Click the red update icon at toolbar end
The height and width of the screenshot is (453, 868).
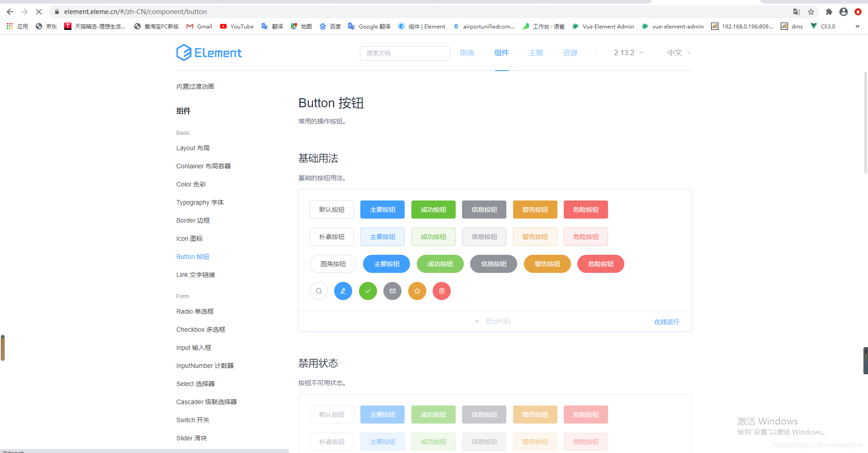click(x=858, y=12)
